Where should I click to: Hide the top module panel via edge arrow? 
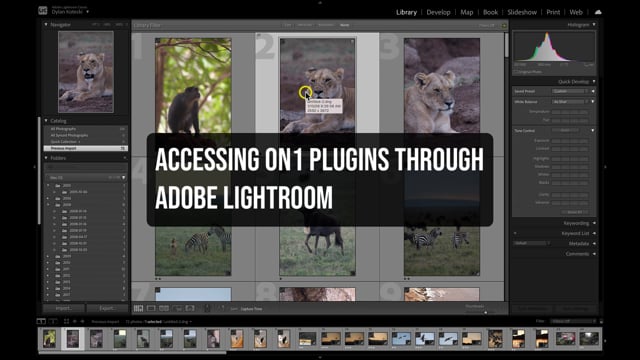point(320,2)
